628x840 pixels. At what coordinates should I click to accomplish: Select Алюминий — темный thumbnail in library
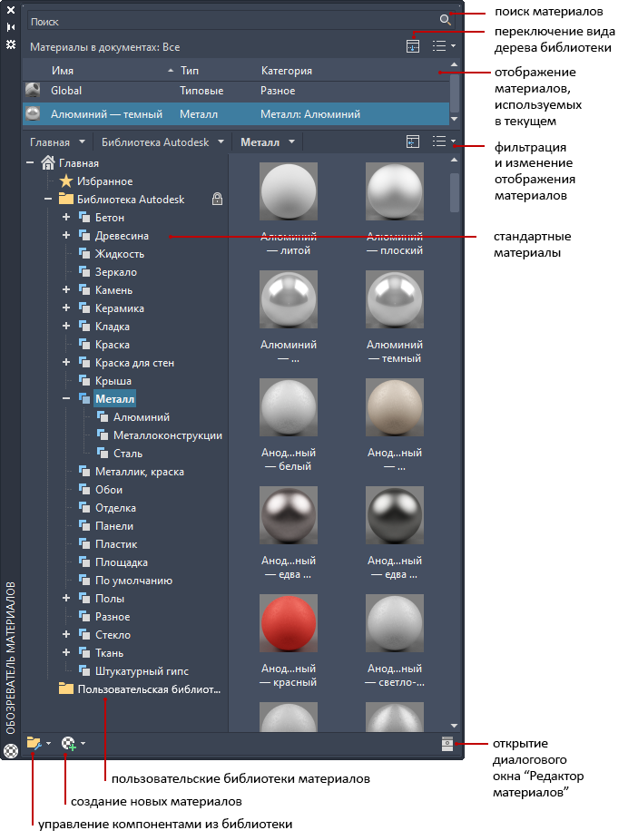[x=395, y=299]
